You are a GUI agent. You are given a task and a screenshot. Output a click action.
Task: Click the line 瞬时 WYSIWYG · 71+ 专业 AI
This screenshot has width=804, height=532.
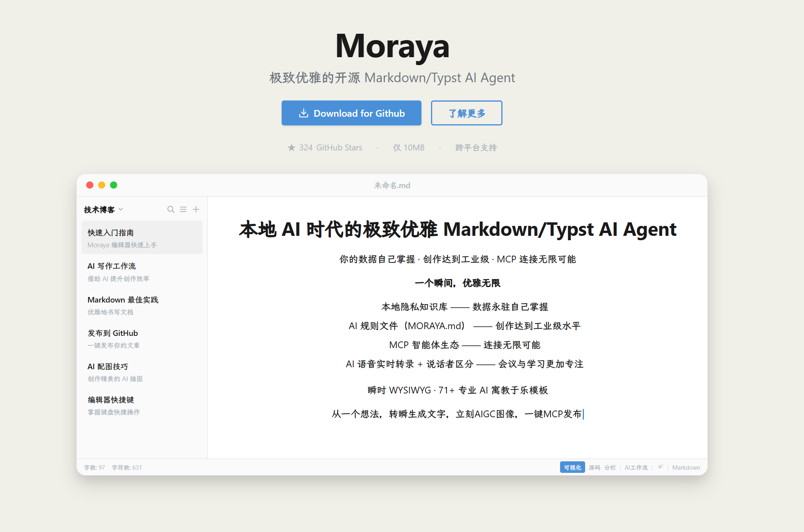[458, 390]
